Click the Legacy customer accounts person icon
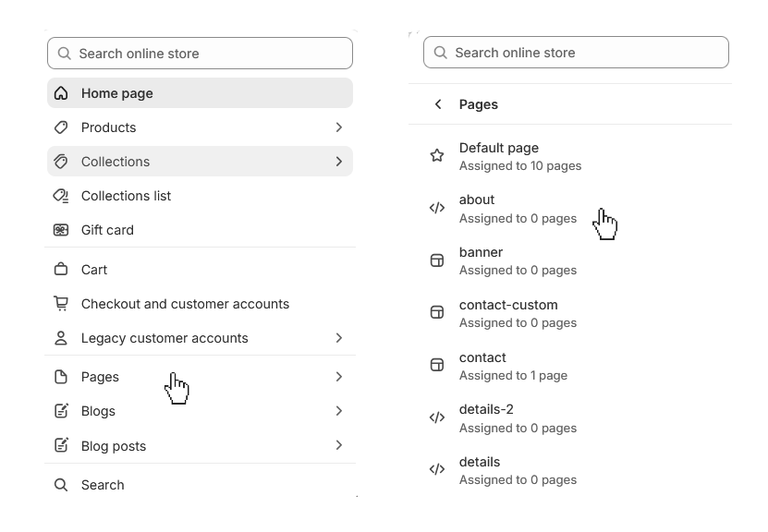 click(x=61, y=338)
